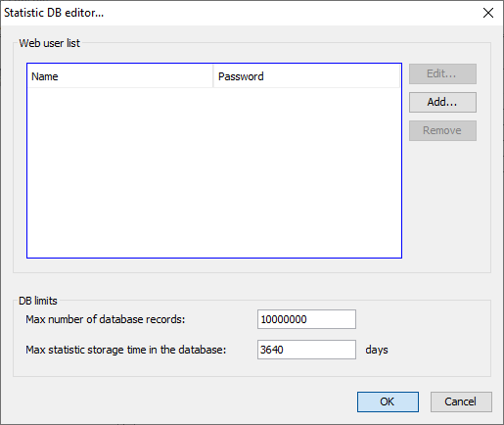Click the Add... button for web users

tap(442, 102)
